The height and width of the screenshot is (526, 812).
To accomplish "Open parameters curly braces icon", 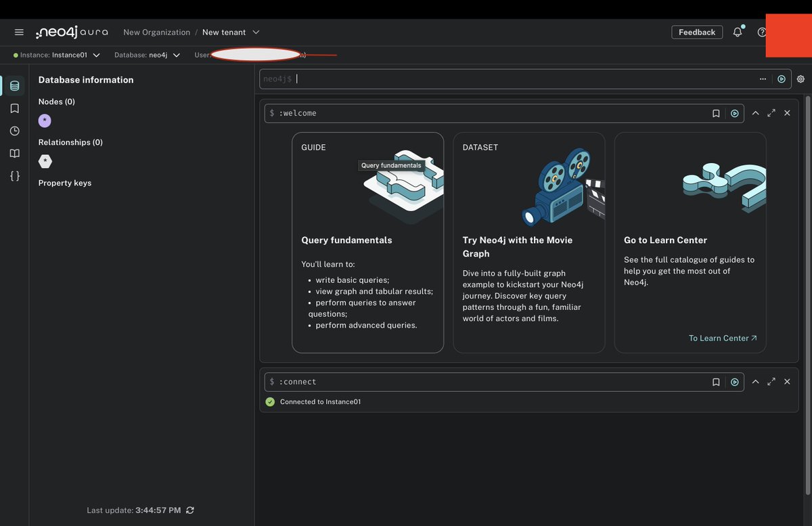I will click(x=14, y=176).
